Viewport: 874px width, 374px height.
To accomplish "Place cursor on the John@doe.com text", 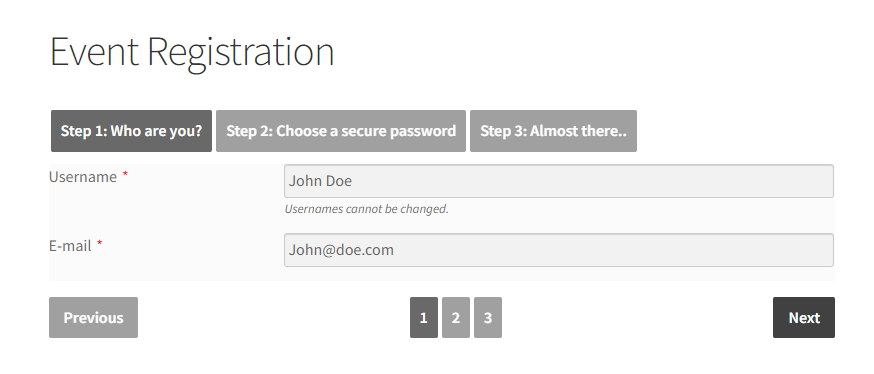I will pyautogui.click(x=341, y=250).
